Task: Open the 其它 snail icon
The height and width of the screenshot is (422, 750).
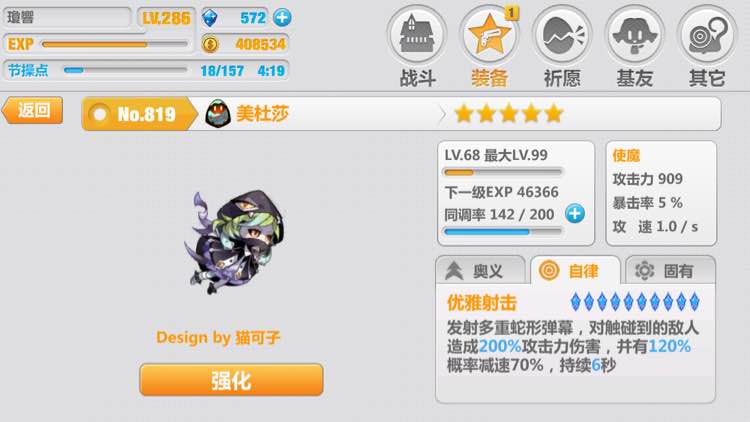Action: 707,34
